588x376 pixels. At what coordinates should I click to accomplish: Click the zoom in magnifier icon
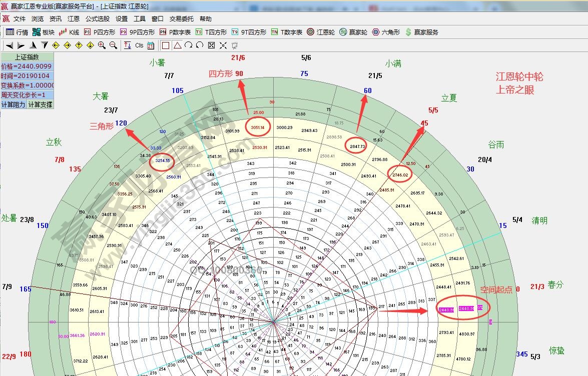click(102, 45)
